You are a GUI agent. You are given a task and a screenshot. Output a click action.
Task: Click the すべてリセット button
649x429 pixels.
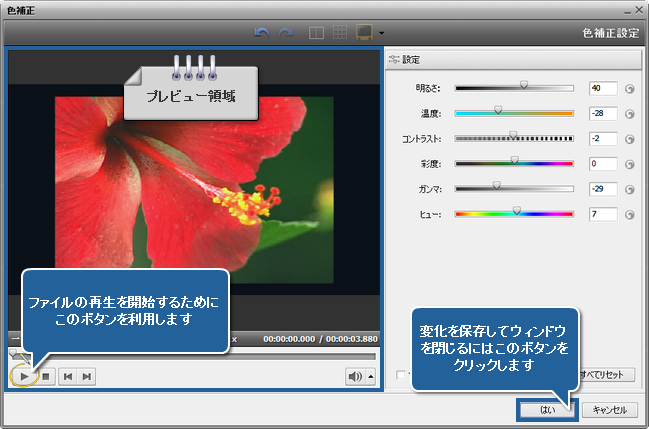point(603,374)
